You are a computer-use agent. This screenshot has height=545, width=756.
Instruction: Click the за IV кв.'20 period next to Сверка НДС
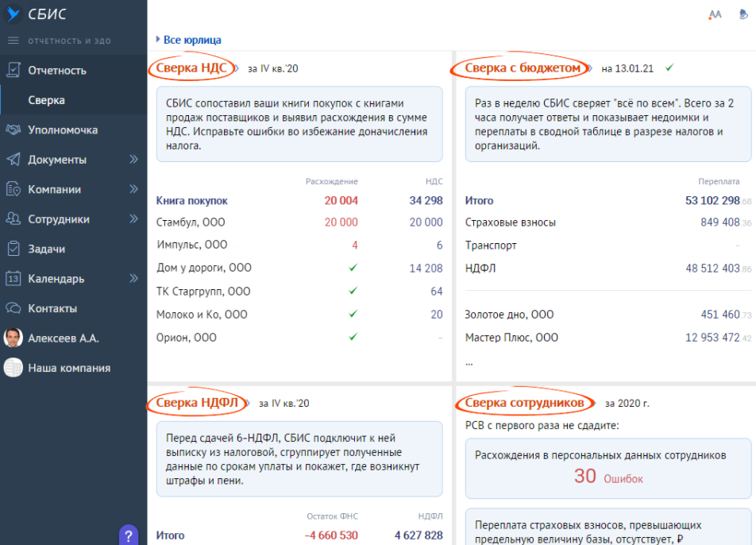coord(273,68)
